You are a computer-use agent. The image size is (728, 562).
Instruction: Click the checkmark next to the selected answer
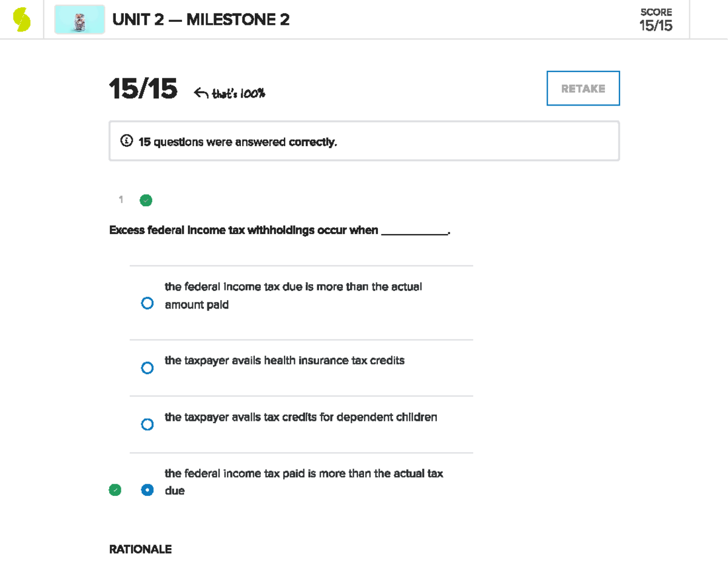pos(115,489)
